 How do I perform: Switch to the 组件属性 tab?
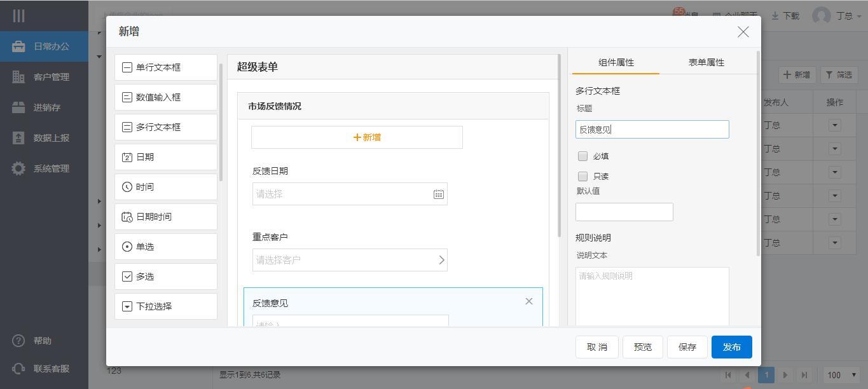(616, 62)
